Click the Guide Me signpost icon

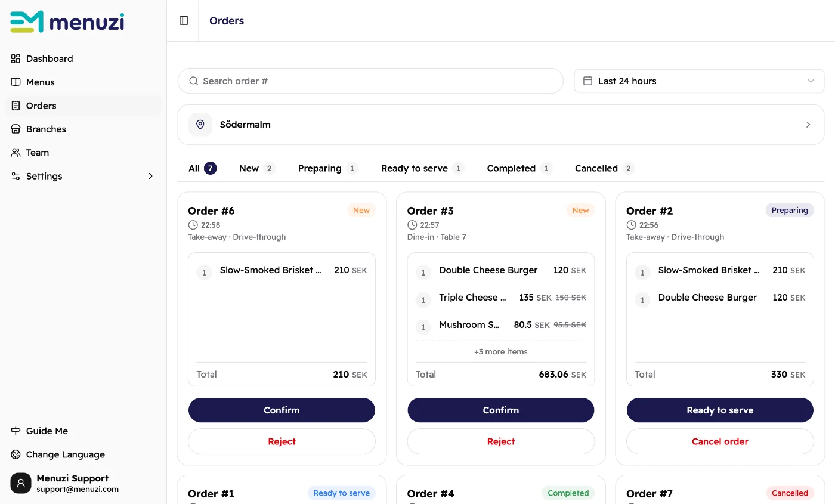[16, 431]
